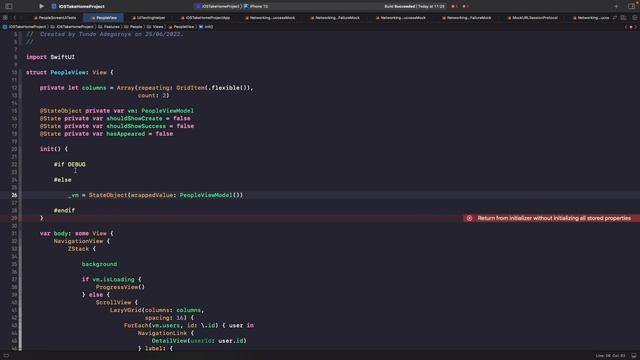The width and height of the screenshot is (640, 360).
Task: Click '_vm = StateObject(wrappedValue:' line
Action: 156,195
